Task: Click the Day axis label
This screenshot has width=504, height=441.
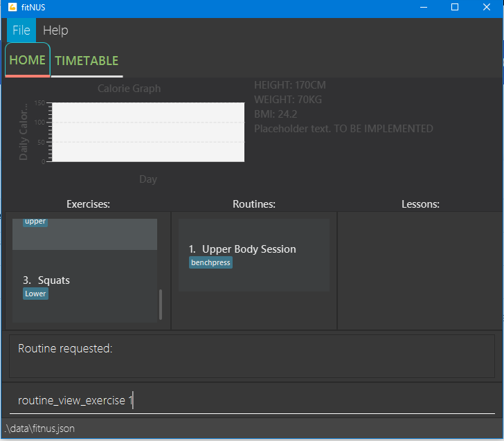Action: [148, 179]
